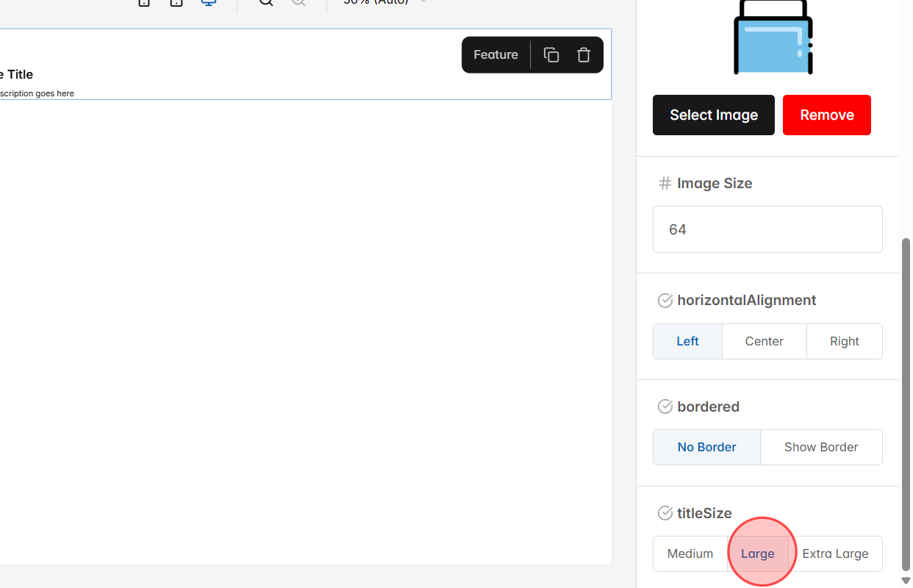
Task: Select the mobile preview icon in toolbar
Action: click(x=143, y=3)
